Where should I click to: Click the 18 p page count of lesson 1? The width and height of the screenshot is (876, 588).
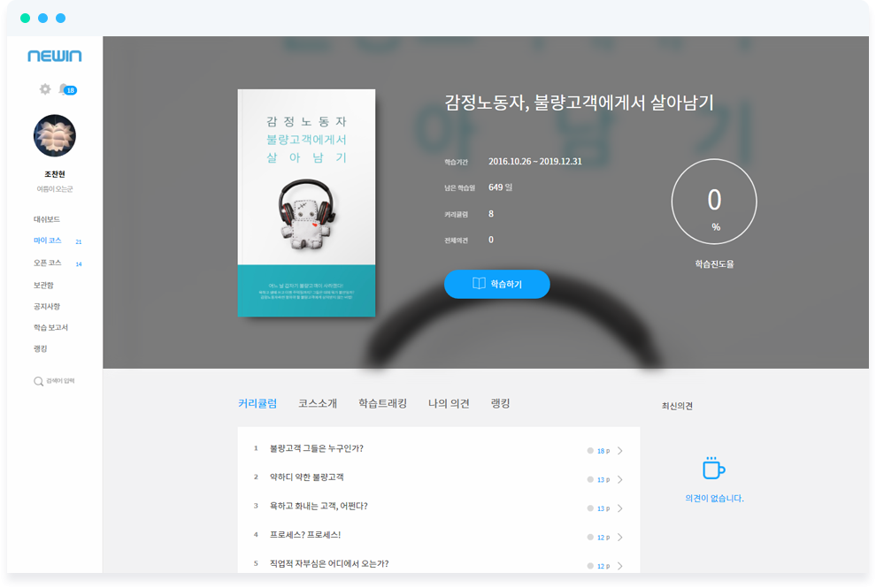[603, 451]
